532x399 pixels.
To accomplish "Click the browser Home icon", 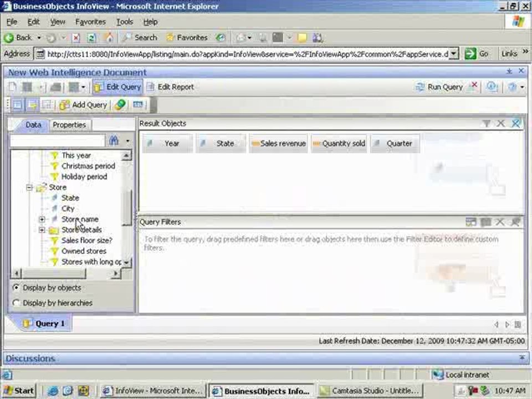I will (109, 37).
